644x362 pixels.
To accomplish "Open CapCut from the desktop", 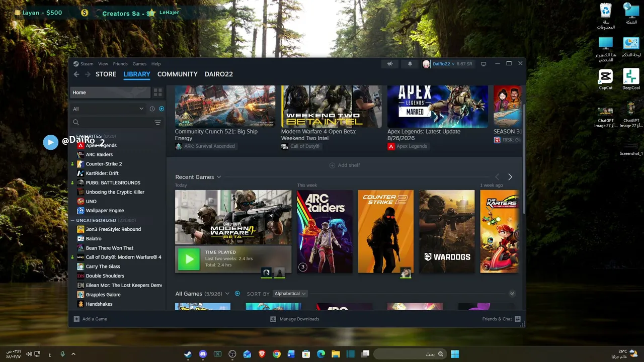I will point(606,79).
